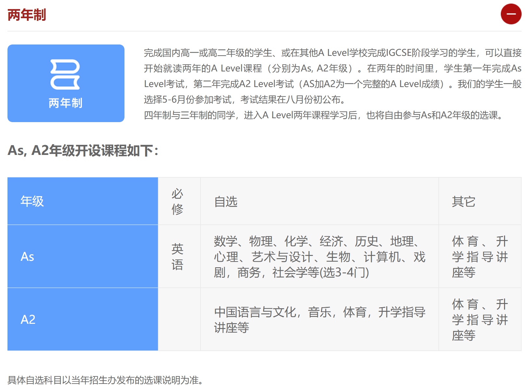Click the heading As, A2年级开设课程如下

point(83,150)
